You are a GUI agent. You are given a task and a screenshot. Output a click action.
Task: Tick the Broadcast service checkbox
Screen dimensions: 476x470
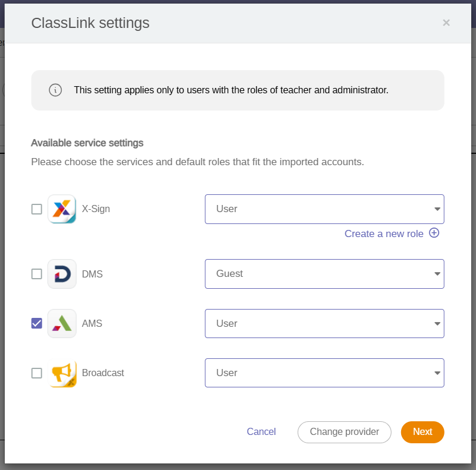click(37, 373)
